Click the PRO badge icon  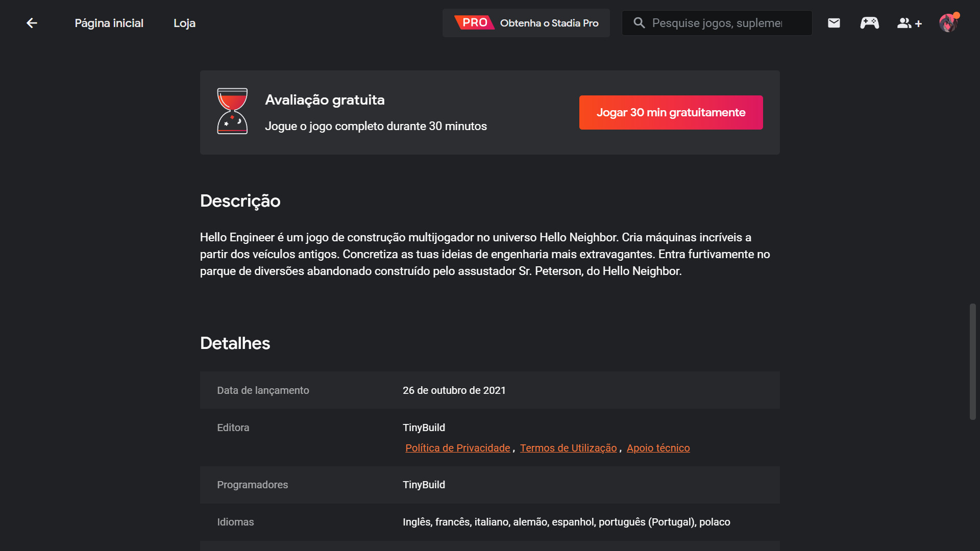tap(474, 22)
